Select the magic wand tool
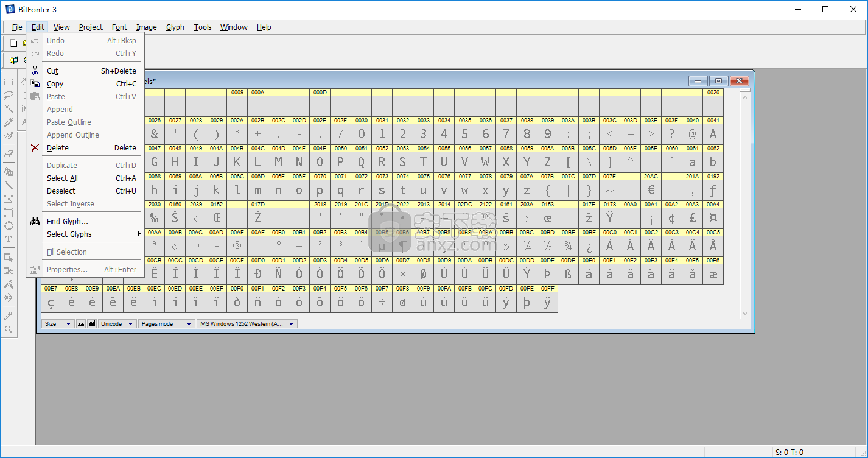868x458 pixels. (x=9, y=108)
